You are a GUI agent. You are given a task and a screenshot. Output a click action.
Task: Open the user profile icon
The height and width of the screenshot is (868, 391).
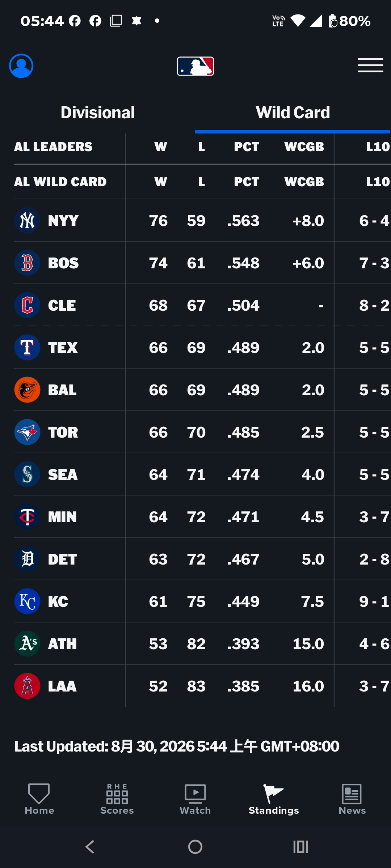click(21, 66)
